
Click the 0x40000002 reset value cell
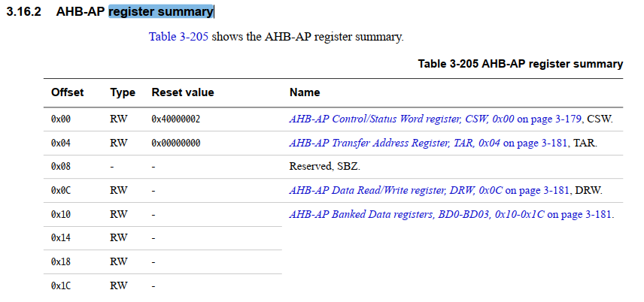176,119
